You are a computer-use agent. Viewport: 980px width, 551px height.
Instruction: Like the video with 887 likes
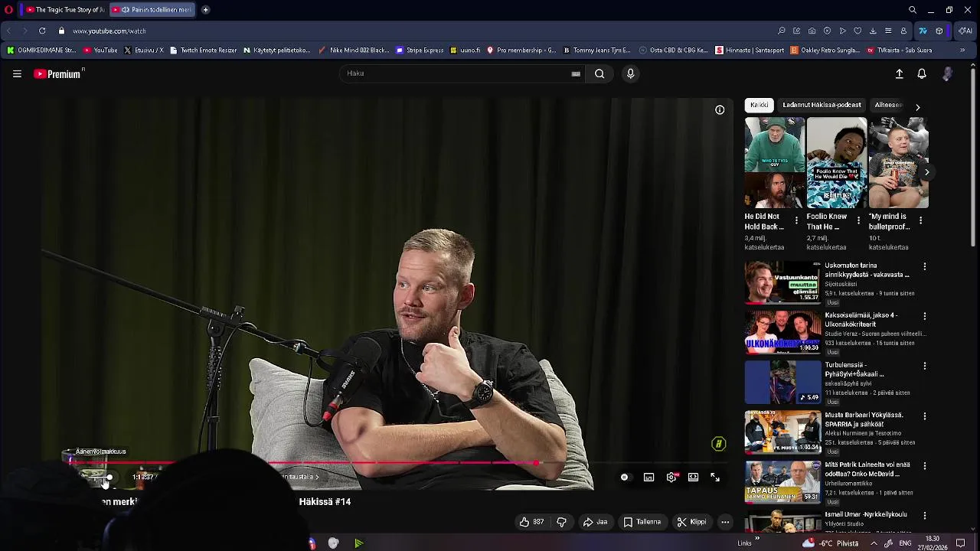[x=531, y=522]
